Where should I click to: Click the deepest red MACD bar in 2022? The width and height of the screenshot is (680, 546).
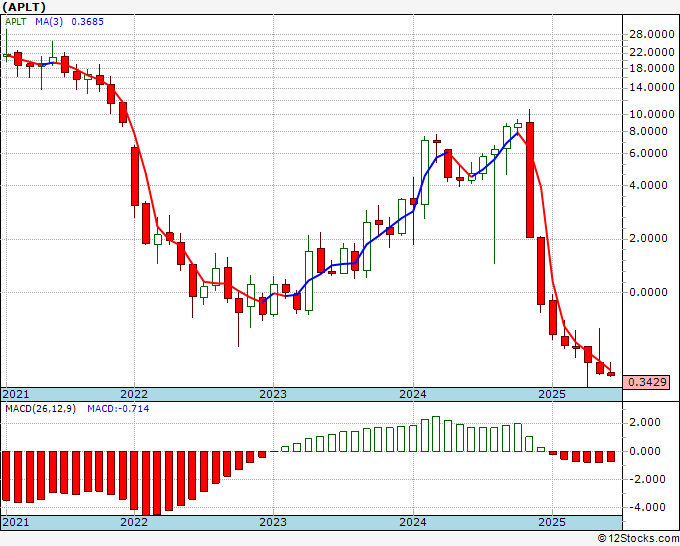146,483
